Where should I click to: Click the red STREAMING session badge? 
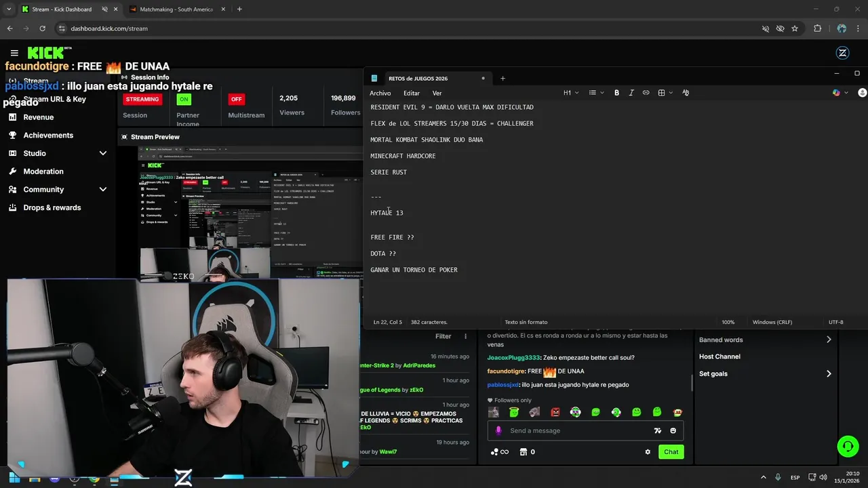click(142, 99)
